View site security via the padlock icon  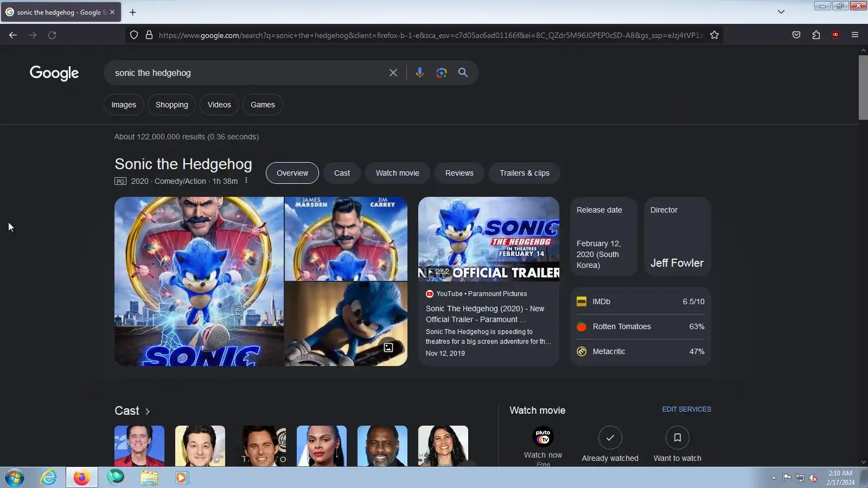[x=149, y=35]
